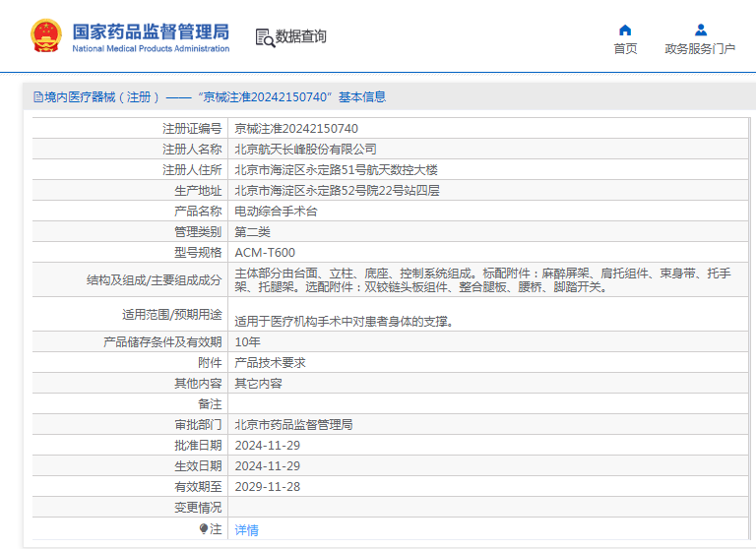Open the 数据查询 search icon

pyautogui.click(x=265, y=37)
